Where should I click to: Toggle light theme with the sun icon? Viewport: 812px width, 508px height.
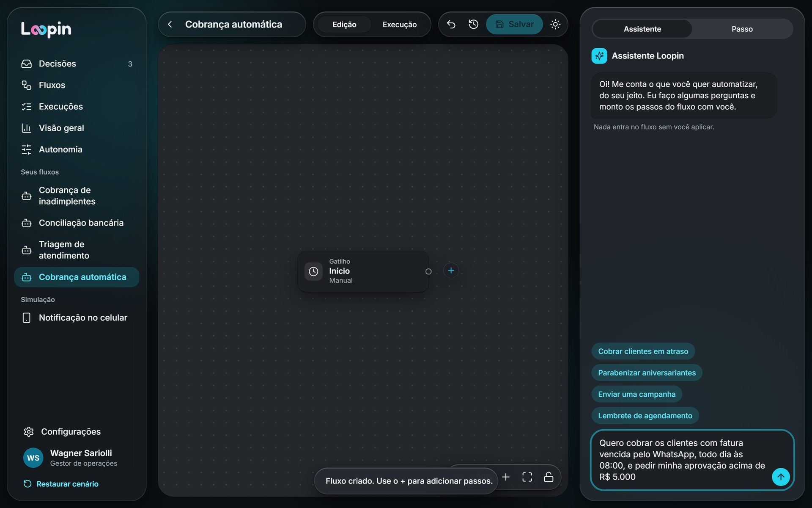tap(555, 25)
